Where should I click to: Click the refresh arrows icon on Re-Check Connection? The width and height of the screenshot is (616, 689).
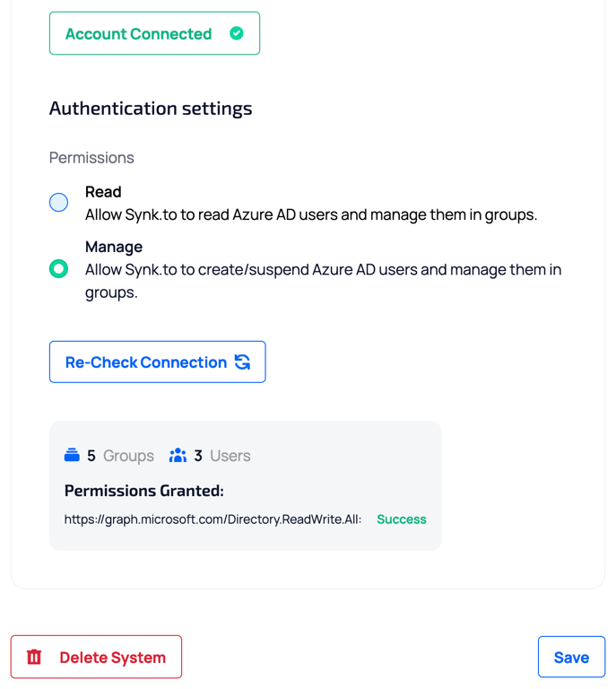point(242,362)
